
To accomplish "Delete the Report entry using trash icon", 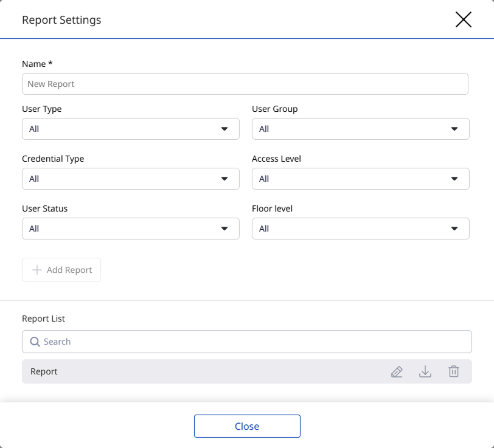I will 454,371.
